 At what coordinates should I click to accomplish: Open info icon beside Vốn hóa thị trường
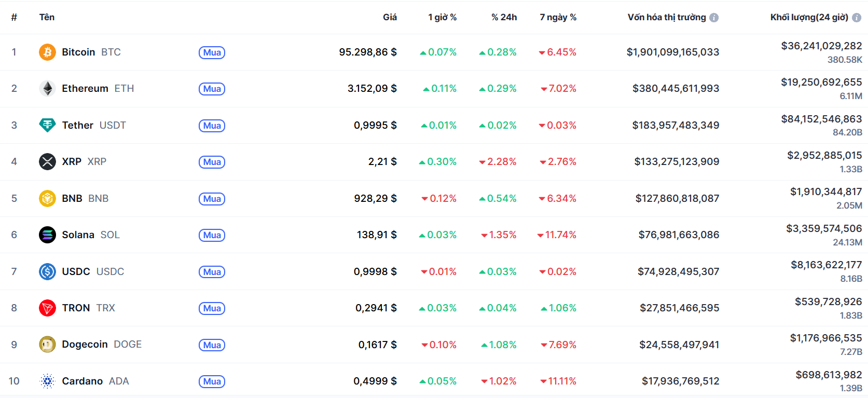(714, 18)
